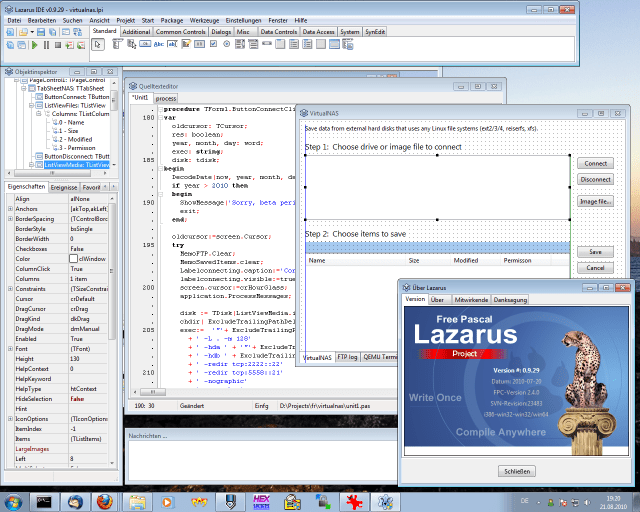Screen dimensions: 640x512
Task: Click the Save toolbar icon
Action: [41, 32]
